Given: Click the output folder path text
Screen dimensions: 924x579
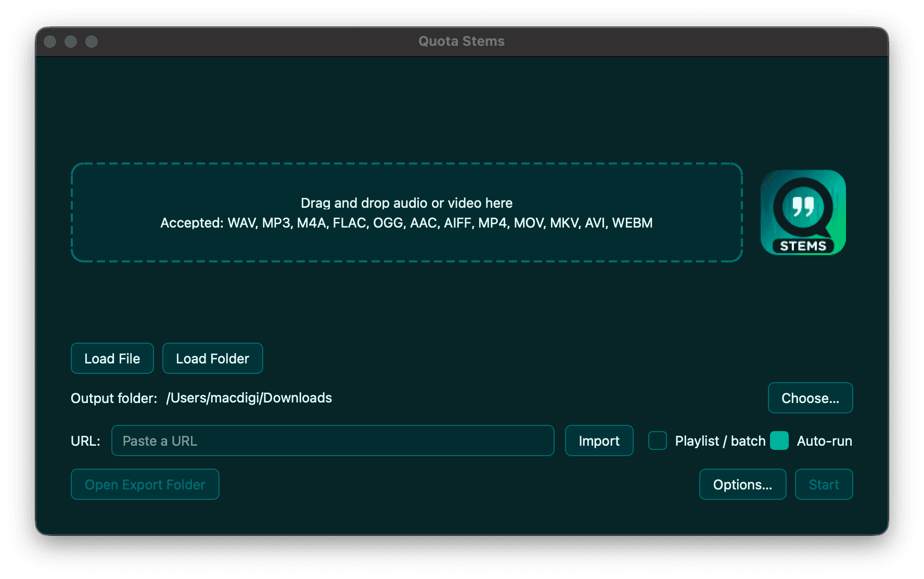Looking at the screenshot, I should [x=249, y=398].
